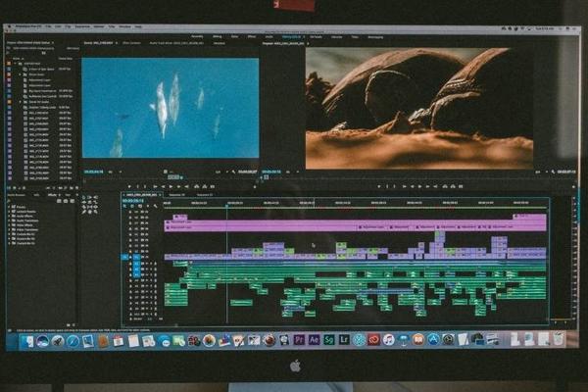Image resolution: width=588 pixels, height=392 pixels.
Task: Open the Trash in the Dock
Action: [x=559, y=339]
